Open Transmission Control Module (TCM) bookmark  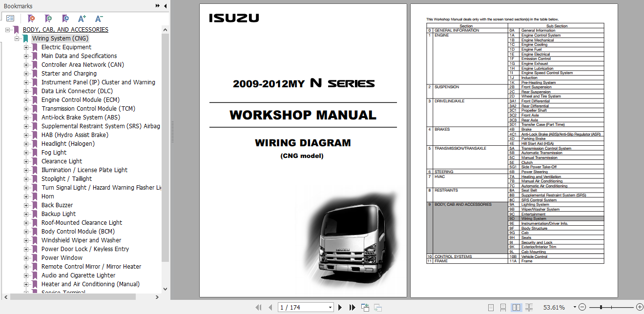coord(88,109)
